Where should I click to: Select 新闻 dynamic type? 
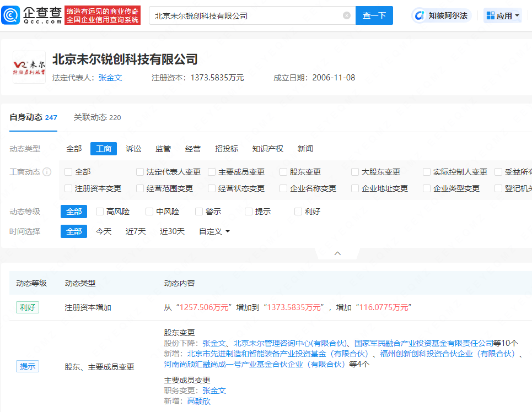click(x=305, y=149)
